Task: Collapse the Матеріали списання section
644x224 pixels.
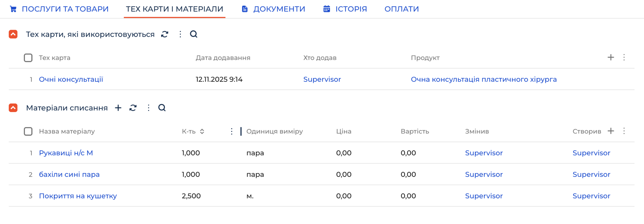Action: click(13, 108)
